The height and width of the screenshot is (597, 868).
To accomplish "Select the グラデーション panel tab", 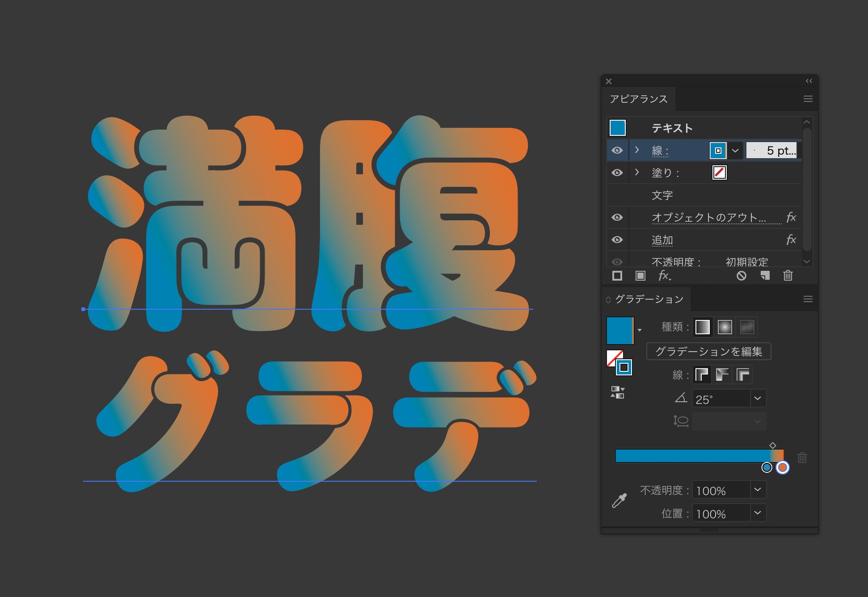I will click(649, 299).
